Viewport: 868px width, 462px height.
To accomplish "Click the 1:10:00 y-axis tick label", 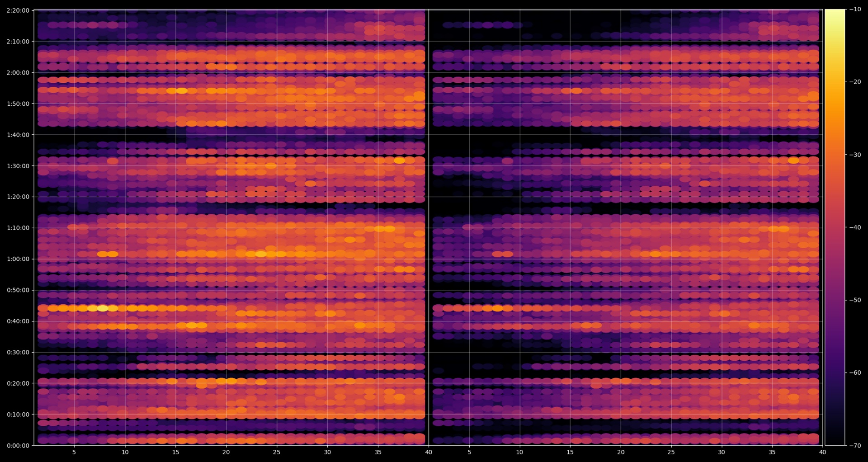I will tap(18, 228).
